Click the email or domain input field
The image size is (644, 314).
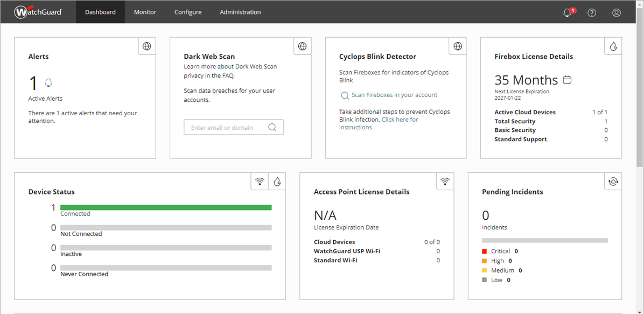coord(226,127)
